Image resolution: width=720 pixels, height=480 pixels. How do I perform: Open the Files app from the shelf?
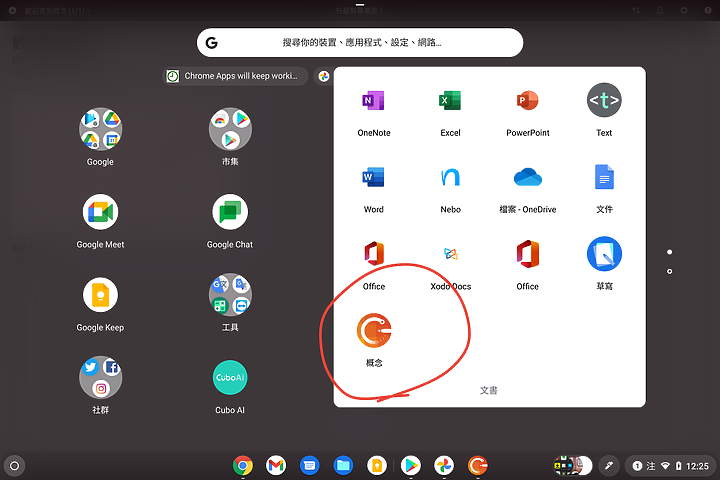point(343,466)
